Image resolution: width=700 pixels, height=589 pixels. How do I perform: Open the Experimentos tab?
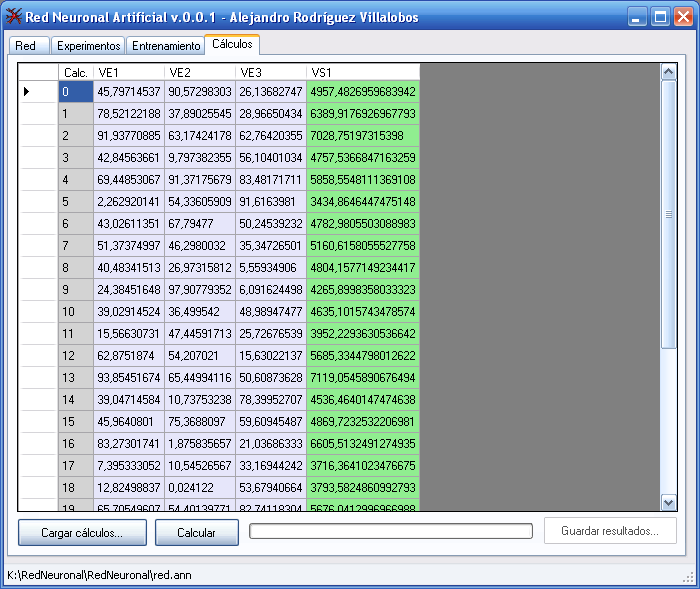pyautogui.click(x=88, y=46)
